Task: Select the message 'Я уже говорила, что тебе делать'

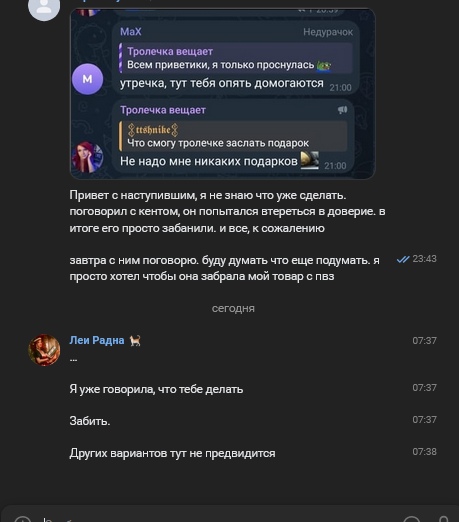Action: click(156, 389)
